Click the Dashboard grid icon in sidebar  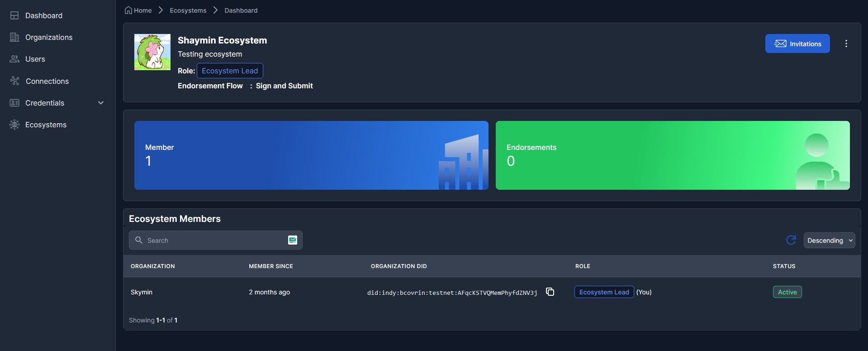(x=14, y=15)
